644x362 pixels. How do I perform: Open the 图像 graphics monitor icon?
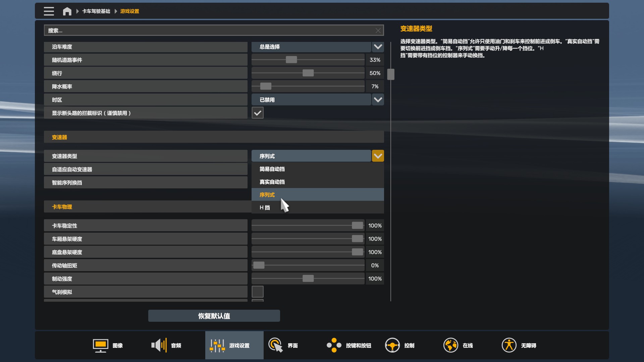click(100, 345)
